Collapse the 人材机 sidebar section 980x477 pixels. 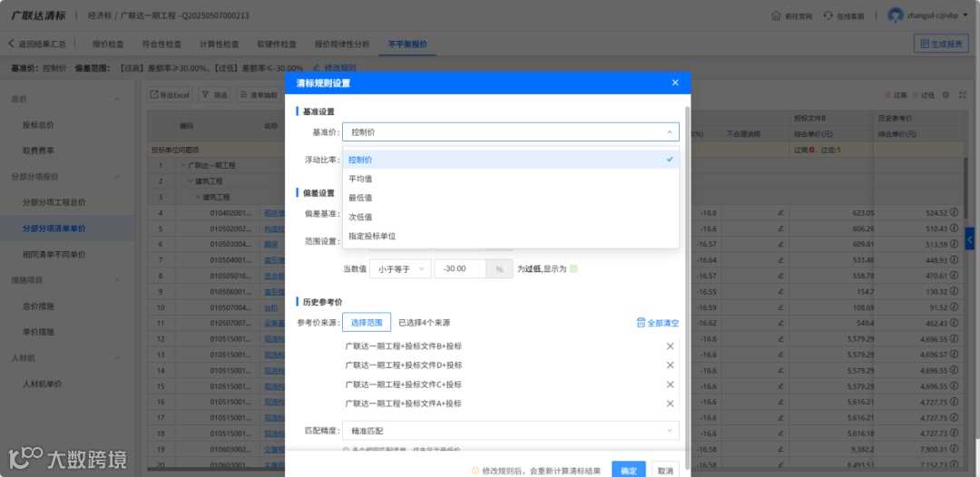116,357
